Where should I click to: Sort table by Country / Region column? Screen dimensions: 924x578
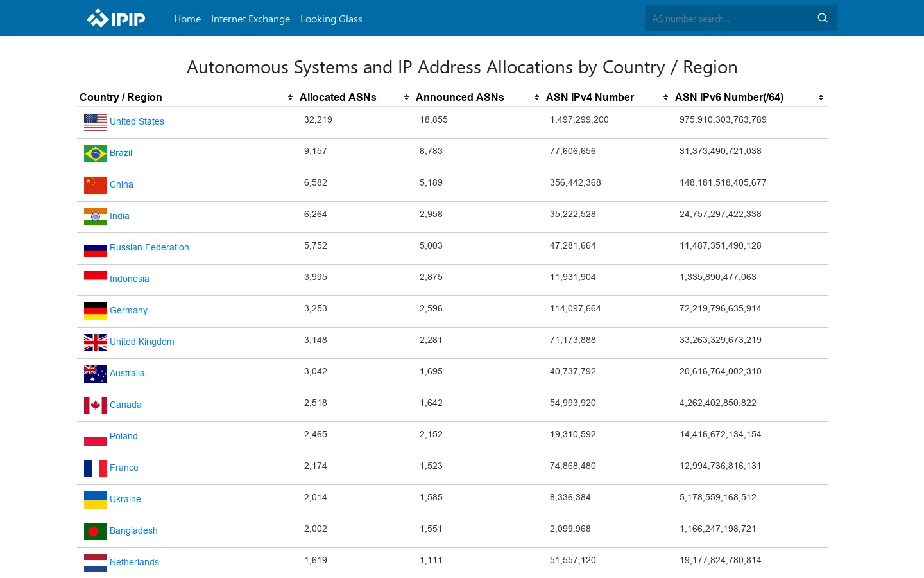(187, 98)
